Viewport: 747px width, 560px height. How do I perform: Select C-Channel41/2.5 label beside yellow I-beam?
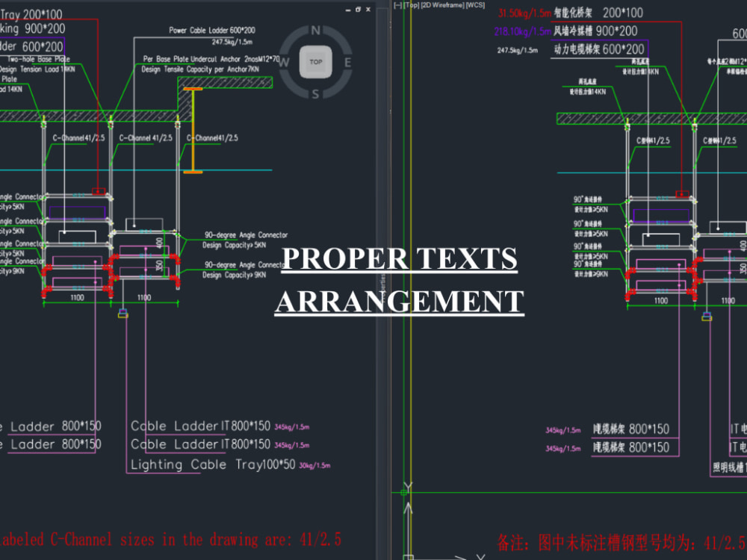pos(212,138)
